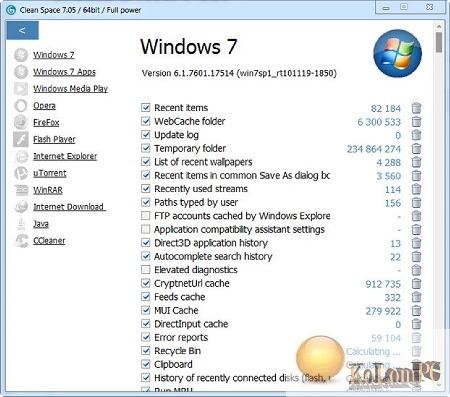450x397 pixels.
Task: Uncheck History of recently connected disks
Action: tap(146, 377)
